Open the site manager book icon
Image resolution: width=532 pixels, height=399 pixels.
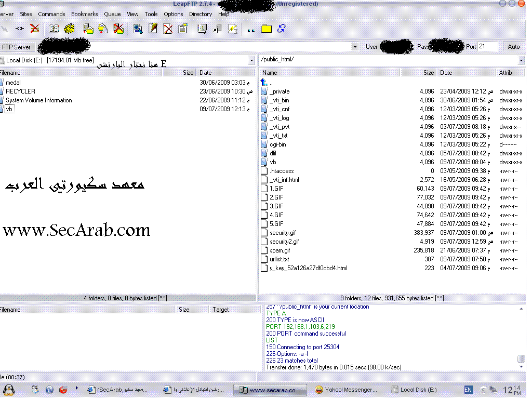54,29
